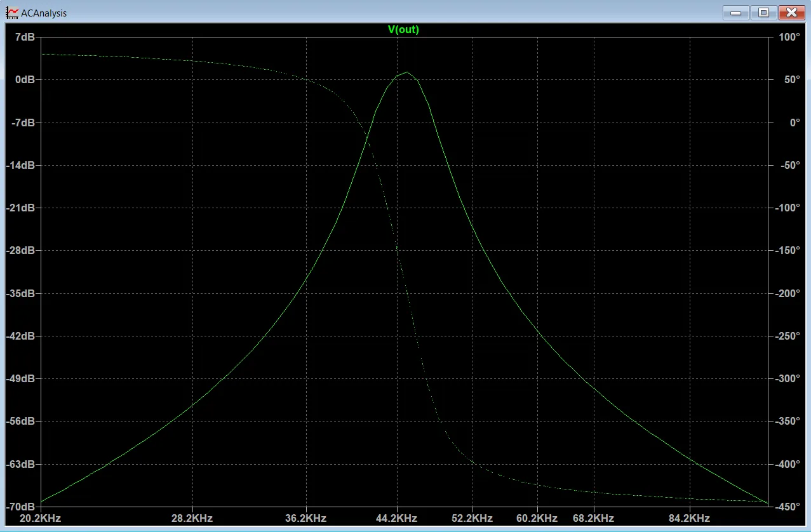Click the 52.2KHz frequency axis label

(x=473, y=518)
